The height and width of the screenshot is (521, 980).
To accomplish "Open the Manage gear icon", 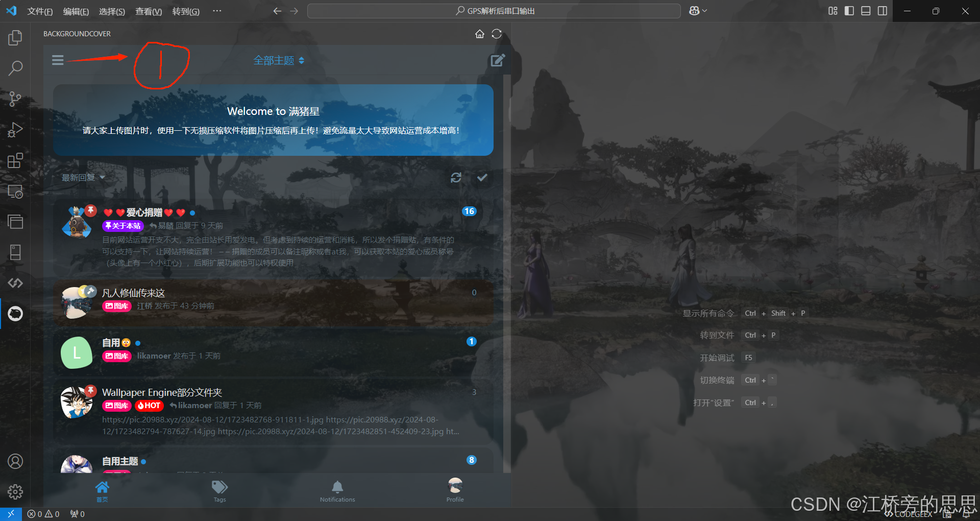I will [x=15, y=492].
